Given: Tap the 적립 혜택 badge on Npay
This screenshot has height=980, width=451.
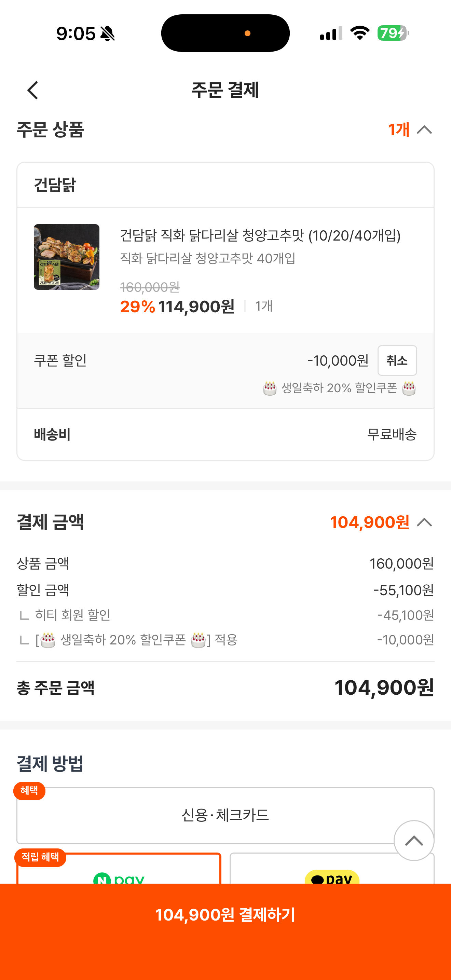Looking at the screenshot, I should tap(40, 857).
